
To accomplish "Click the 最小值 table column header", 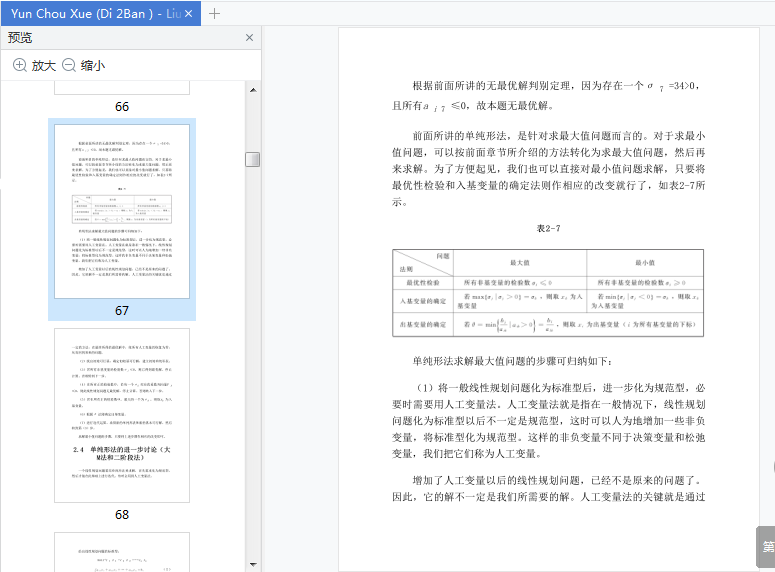I will (x=645, y=263).
